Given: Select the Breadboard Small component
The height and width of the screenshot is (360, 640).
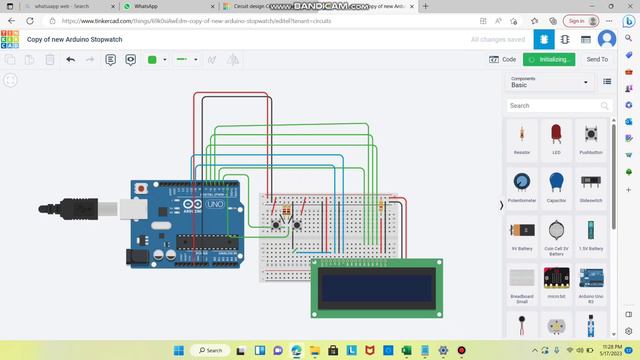Looking at the screenshot, I should pyautogui.click(x=522, y=285).
